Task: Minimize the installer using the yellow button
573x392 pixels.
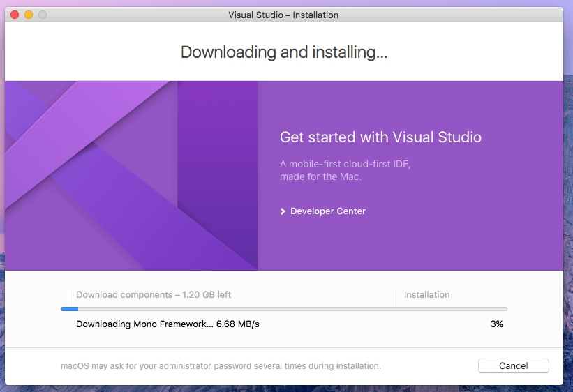Action: (29, 15)
